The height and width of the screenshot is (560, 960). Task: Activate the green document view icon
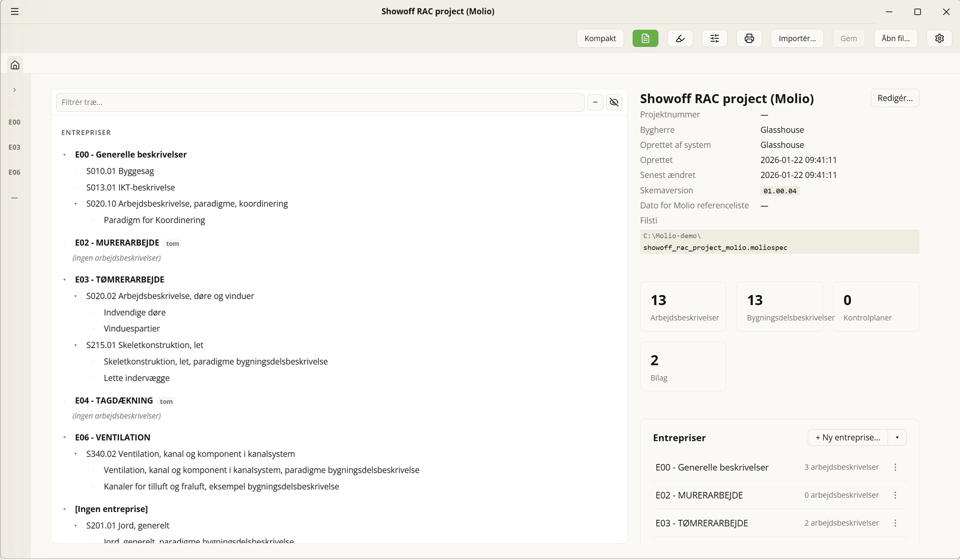(x=645, y=38)
